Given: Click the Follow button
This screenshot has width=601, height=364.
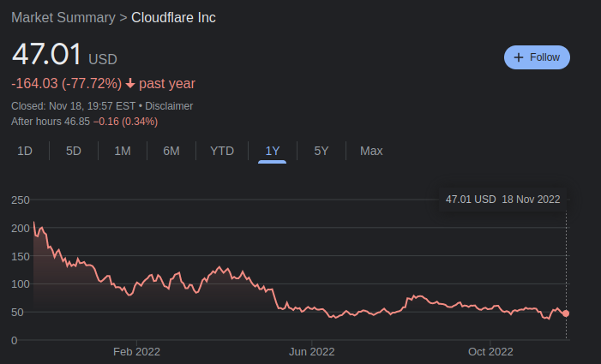Looking at the screenshot, I should click(x=537, y=57).
